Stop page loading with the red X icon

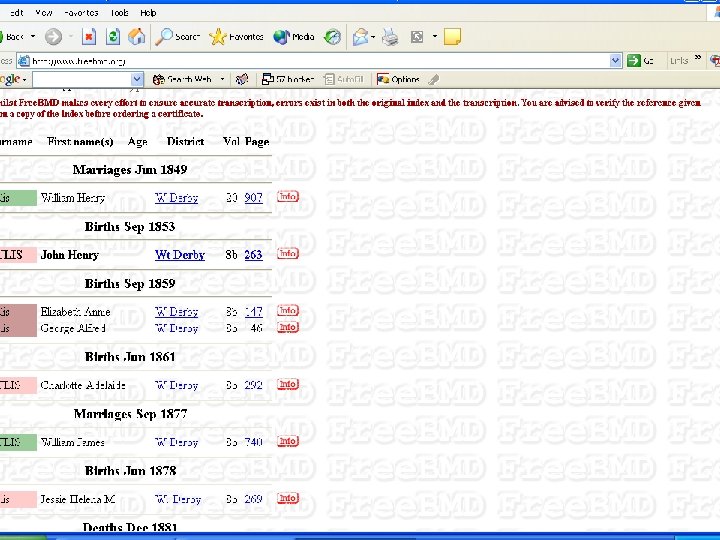89,36
